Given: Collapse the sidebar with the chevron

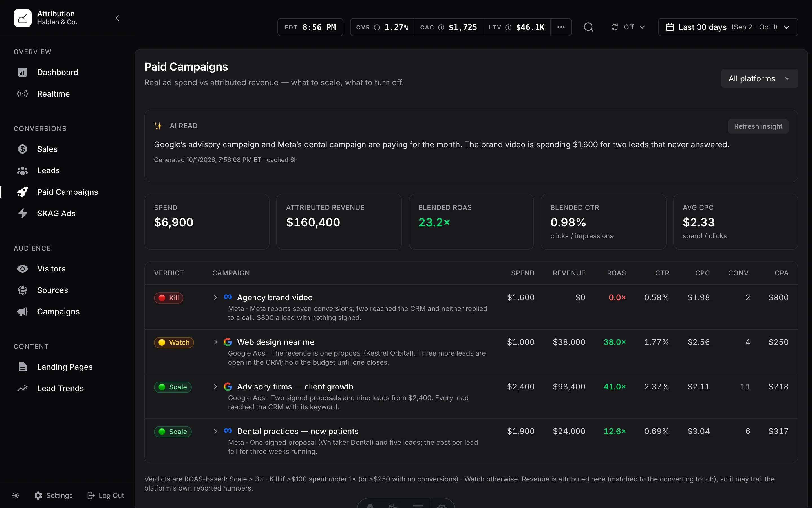Looking at the screenshot, I should (118, 18).
